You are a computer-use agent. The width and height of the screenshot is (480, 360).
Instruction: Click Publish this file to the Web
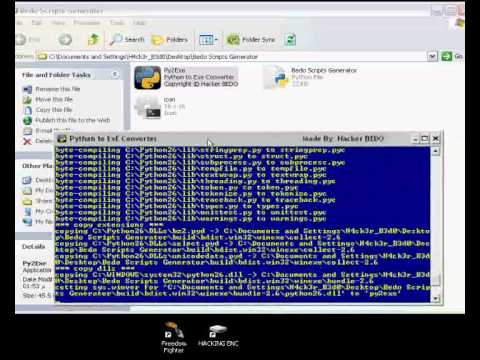tap(73, 120)
